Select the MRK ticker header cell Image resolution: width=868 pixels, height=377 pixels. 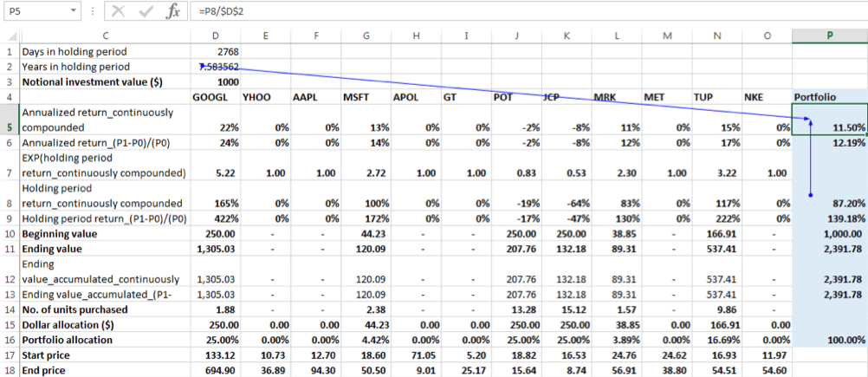coord(618,97)
